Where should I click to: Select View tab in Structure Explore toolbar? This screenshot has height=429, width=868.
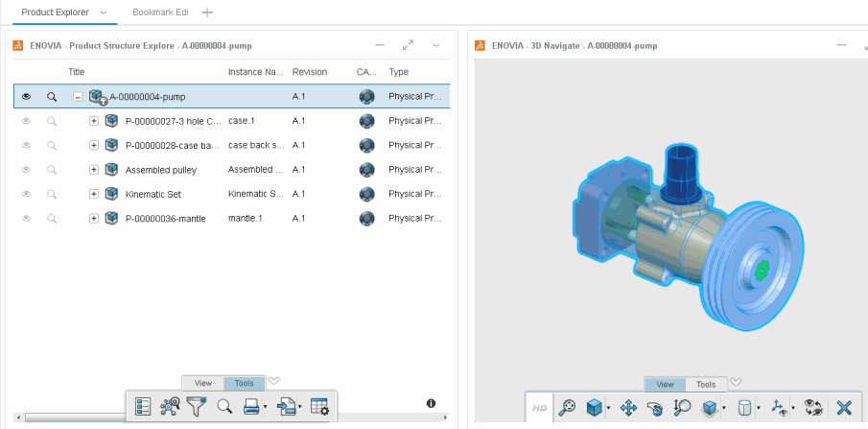[203, 383]
